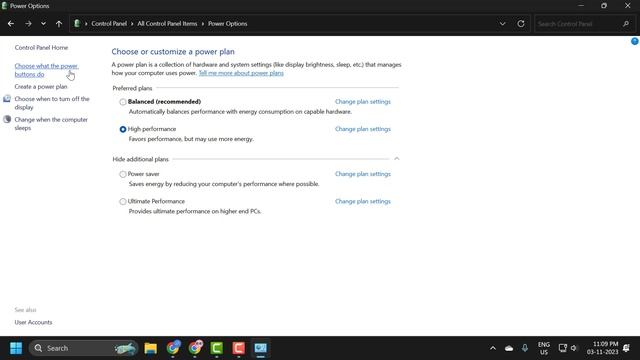Screen dimensions: 640x360
Task: Change plan settings for Power saver
Action: [363, 174]
